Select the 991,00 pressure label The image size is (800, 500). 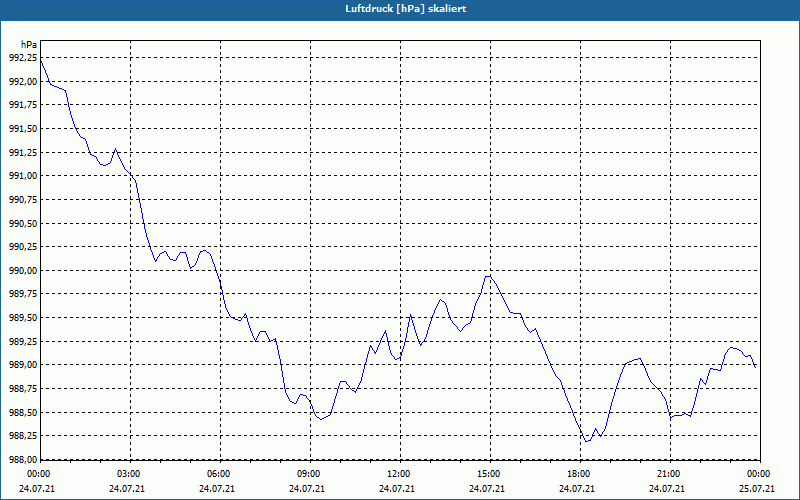(x=23, y=176)
